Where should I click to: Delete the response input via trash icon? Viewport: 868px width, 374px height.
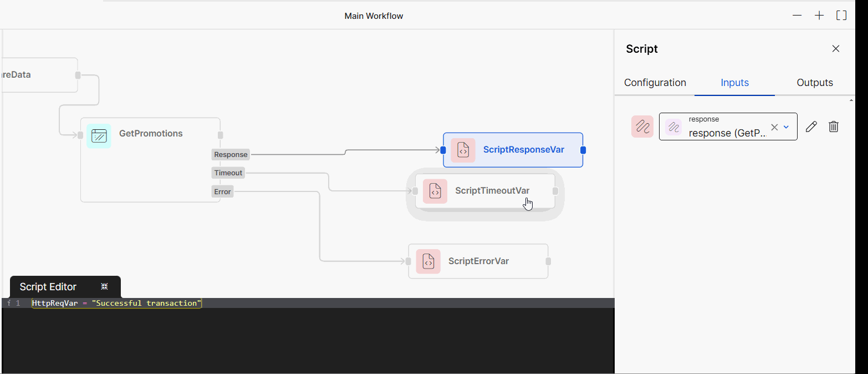[834, 127]
